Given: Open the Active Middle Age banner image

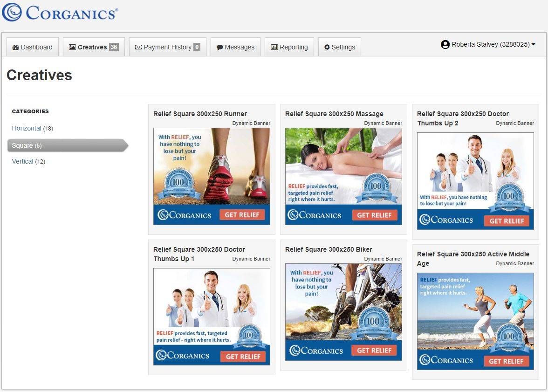Looking at the screenshot, I should pyautogui.click(x=475, y=321).
